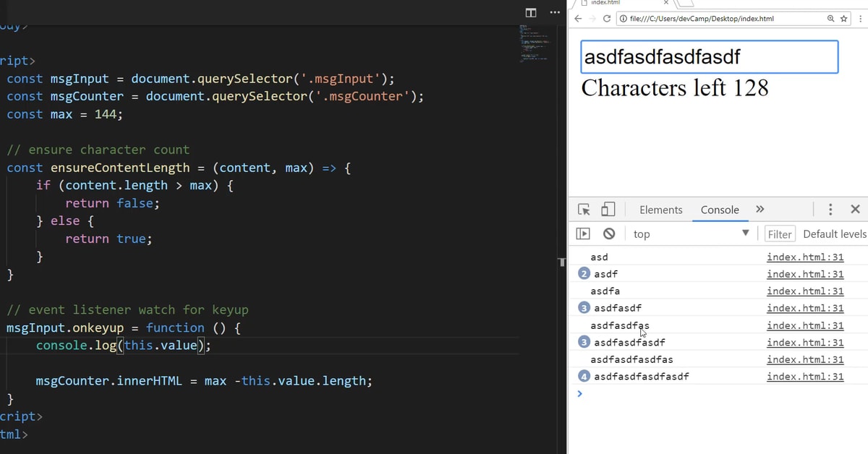
Task: Open source link for asdfasdfasdf log
Action: tap(805, 342)
